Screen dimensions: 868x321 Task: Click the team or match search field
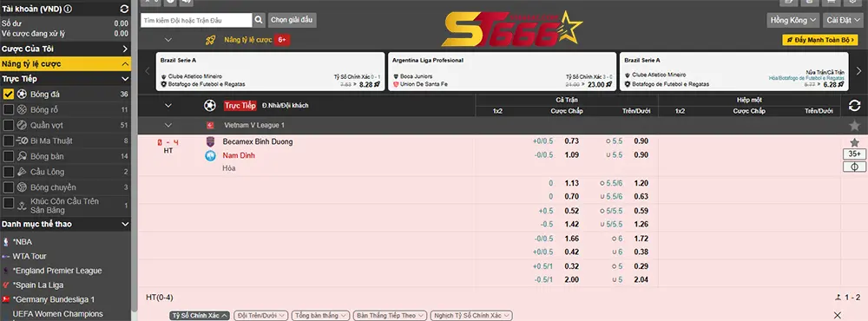196,21
